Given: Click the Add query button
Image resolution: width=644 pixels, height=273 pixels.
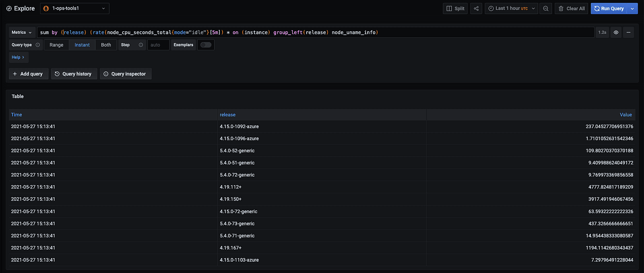Looking at the screenshot, I should click(28, 74).
